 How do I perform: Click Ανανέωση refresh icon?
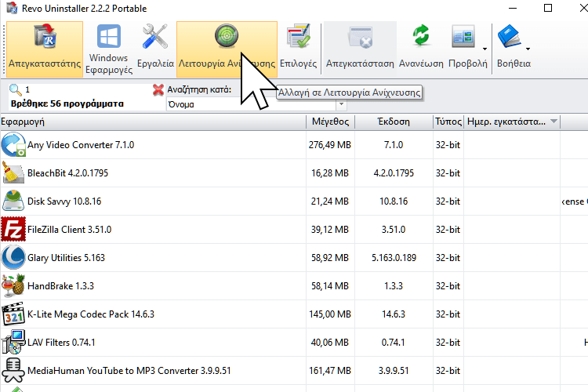tap(421, 36)
